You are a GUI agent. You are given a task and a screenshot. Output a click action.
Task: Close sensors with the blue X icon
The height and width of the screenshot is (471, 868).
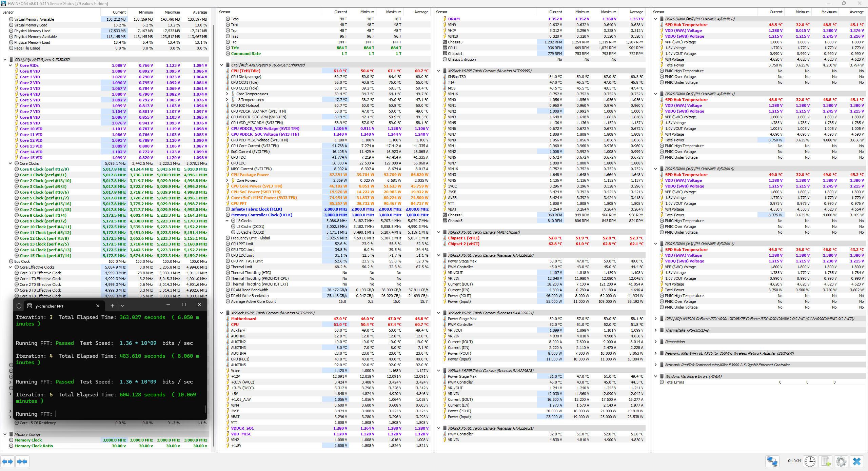pos(856,462)
